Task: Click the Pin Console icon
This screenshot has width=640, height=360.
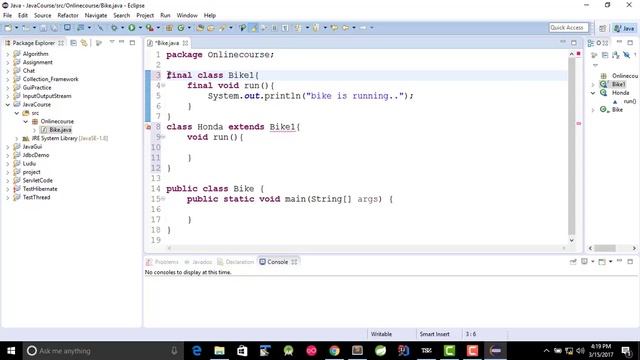Action: click(x=573, y=262)
